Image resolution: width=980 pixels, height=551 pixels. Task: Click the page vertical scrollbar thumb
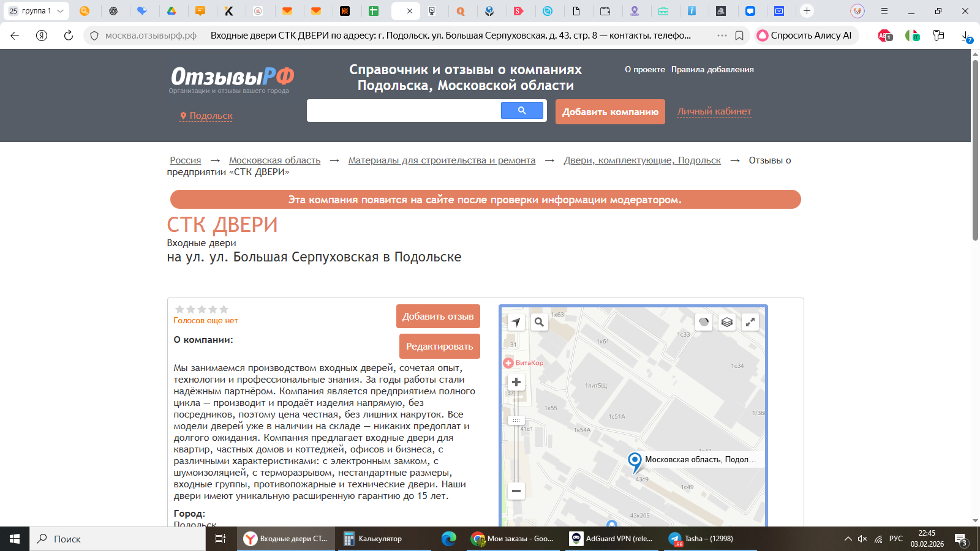[975, 150]
